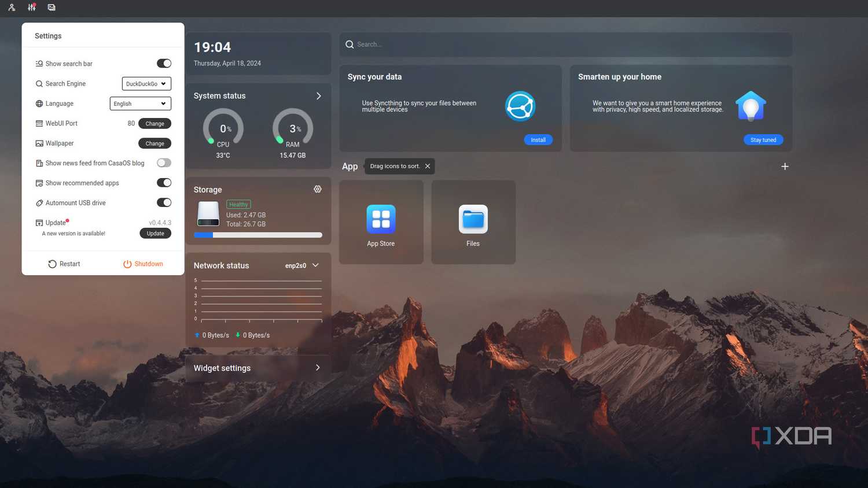The width and height of the screenshot is (868, 488).
Task: Open the Search Engine DuckDuckGo dropdown
Action: [x=146, y=84]
